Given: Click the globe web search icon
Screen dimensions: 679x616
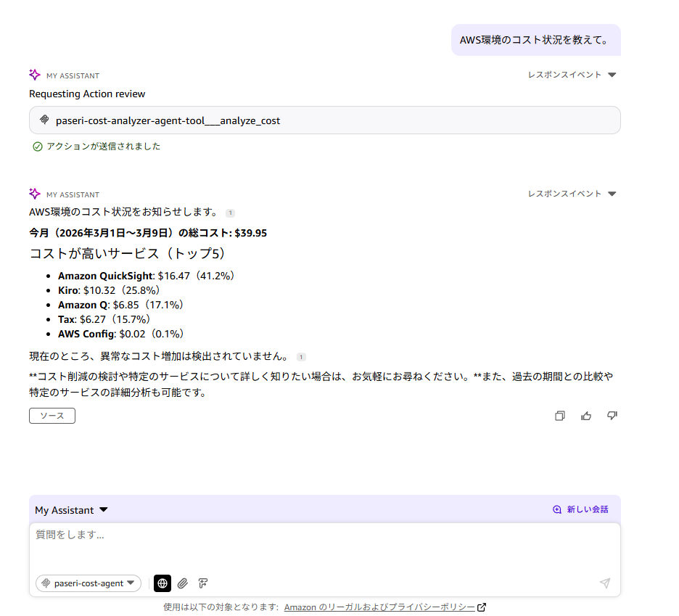Looking at the screenshot, I should (x=162, y=583).
